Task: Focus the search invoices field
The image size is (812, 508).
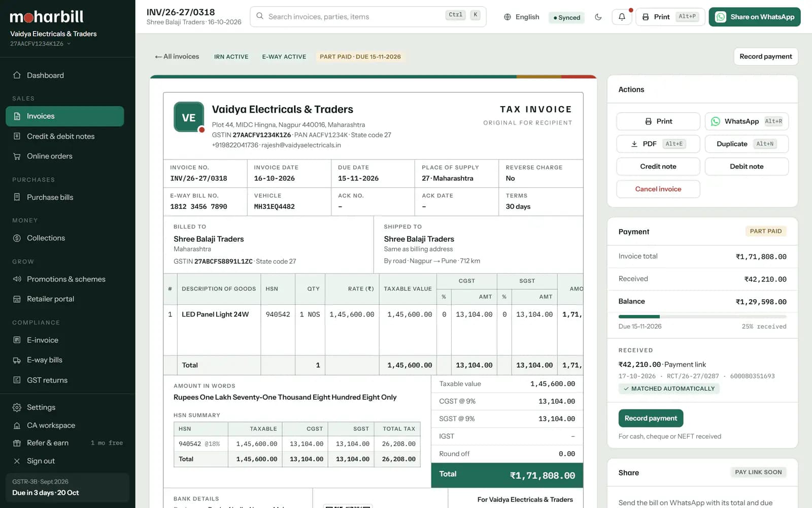Action: click(368, 17)
